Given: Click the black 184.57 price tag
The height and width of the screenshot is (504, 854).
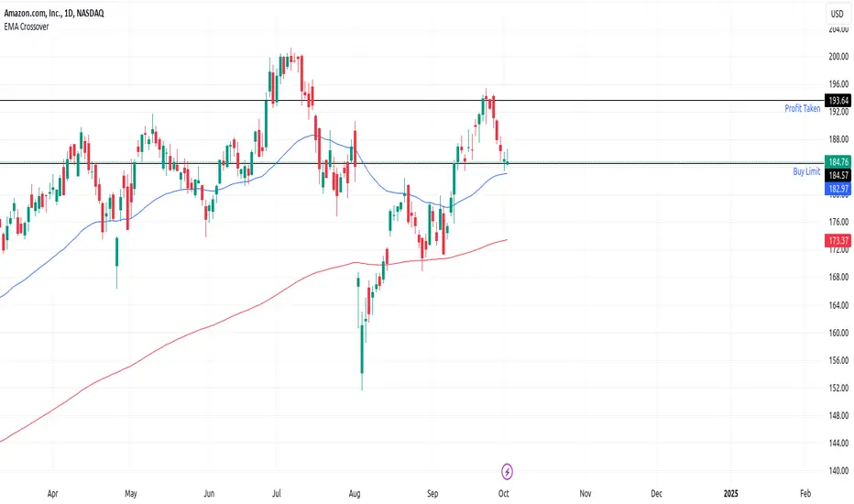Looking at the screenshot, I should coord(838,175).
